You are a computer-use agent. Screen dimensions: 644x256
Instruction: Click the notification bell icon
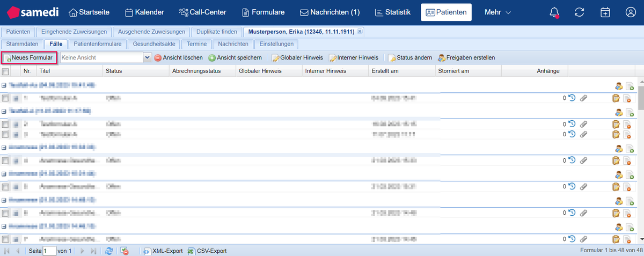[554, 12]
